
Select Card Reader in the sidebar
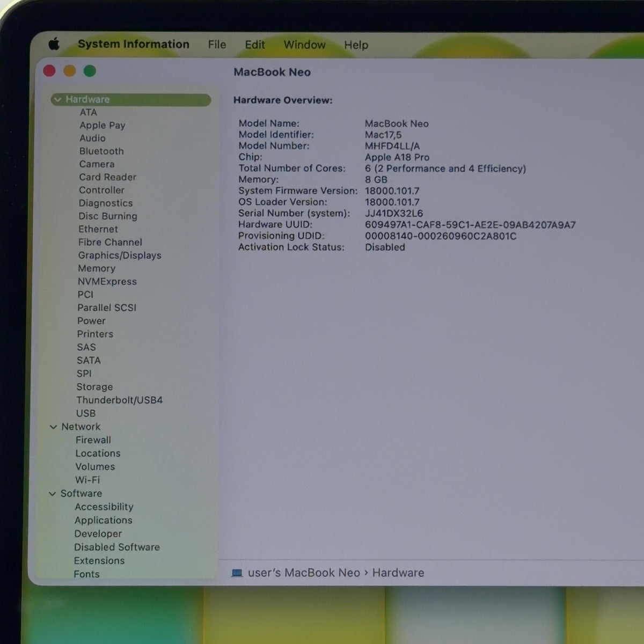pos(107,177)
